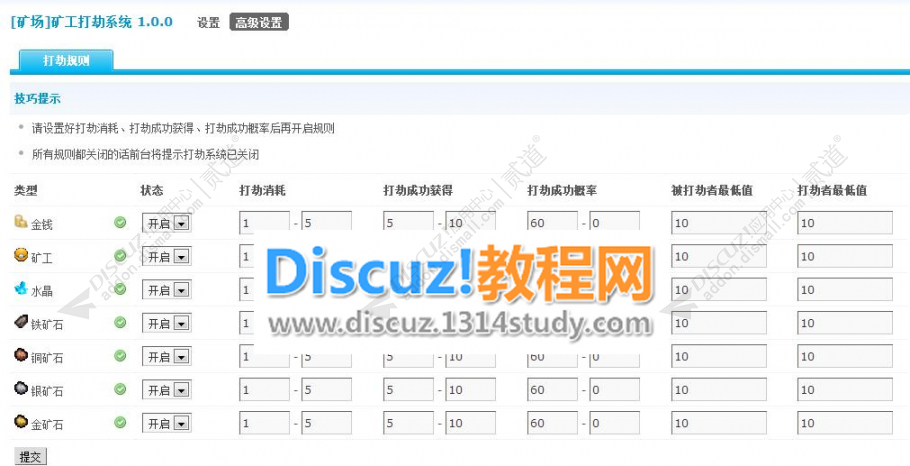Click 银矿石 被打劫者最低值 field
This screenshot has width=910, height=466.
click(x=718, y=390)
